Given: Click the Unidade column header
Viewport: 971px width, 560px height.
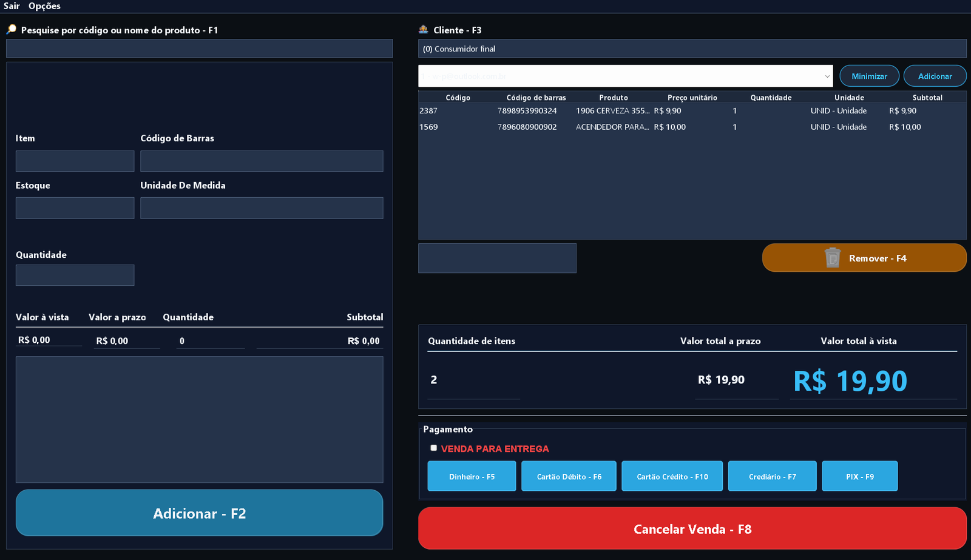Looking at the screenshot, I should point(849,97).
